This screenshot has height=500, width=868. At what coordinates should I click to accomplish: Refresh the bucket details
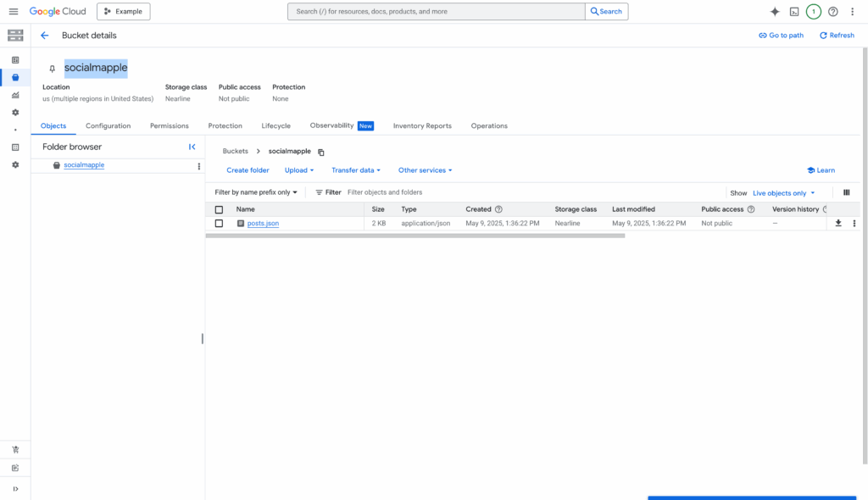coord(837,36)
